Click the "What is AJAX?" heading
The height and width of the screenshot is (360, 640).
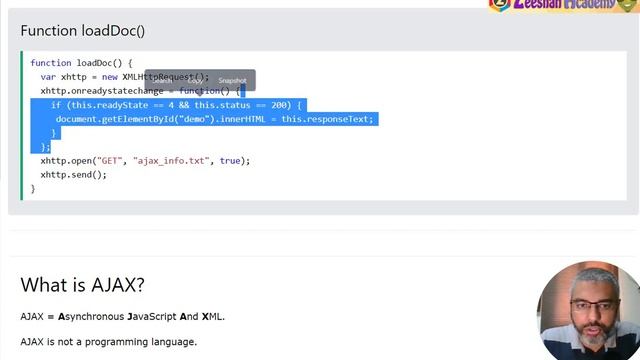[x=82, y=284]
